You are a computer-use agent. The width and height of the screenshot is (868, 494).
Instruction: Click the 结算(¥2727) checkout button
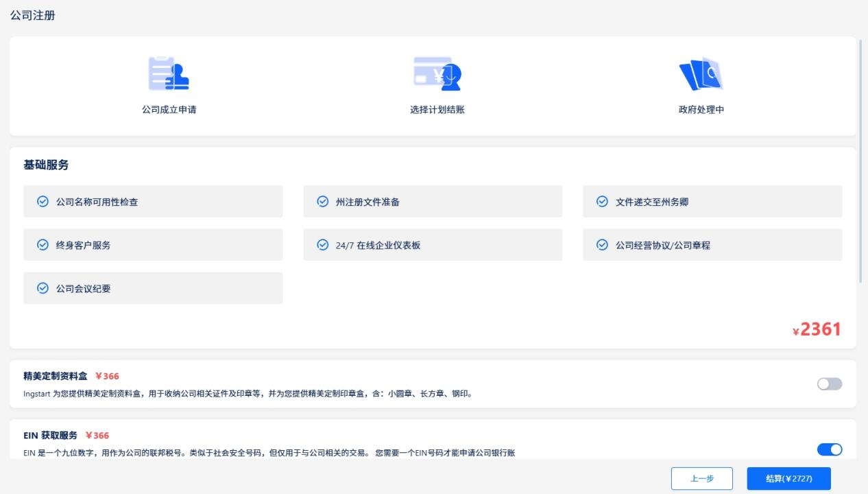coord(790,478)
